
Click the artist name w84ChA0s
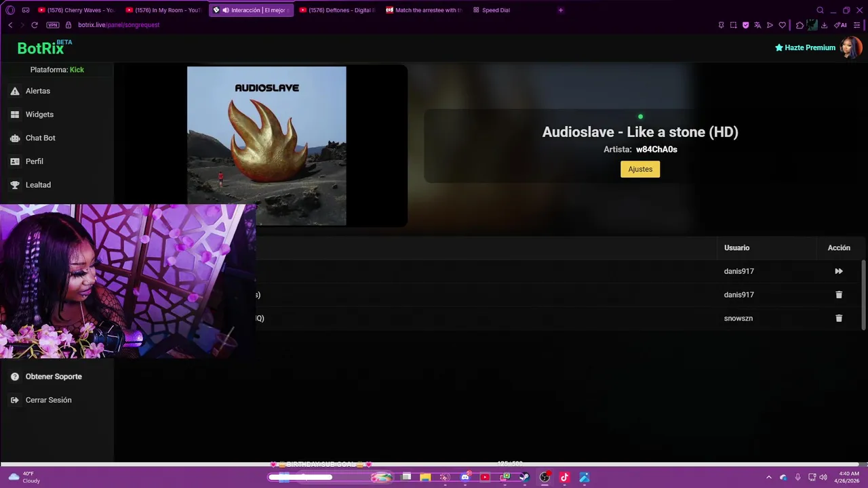[x=656, y=150]
